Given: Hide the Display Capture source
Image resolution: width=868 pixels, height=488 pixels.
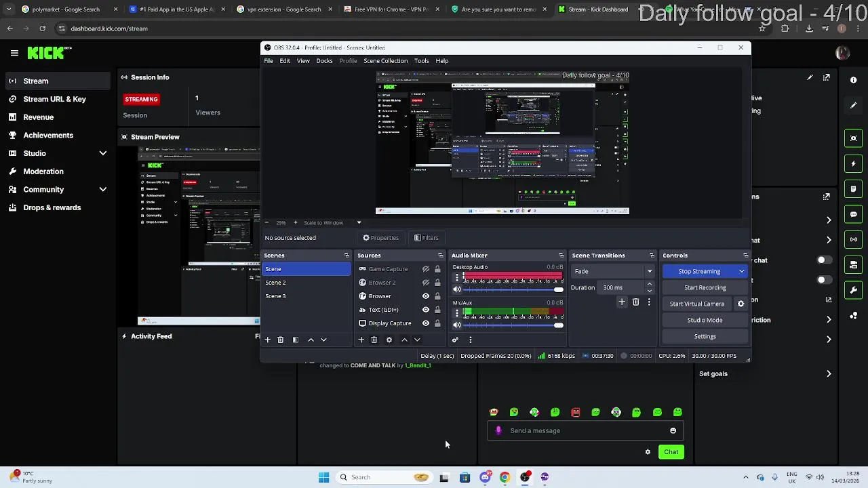Looking at the screenshot, I should coord(426,323).
